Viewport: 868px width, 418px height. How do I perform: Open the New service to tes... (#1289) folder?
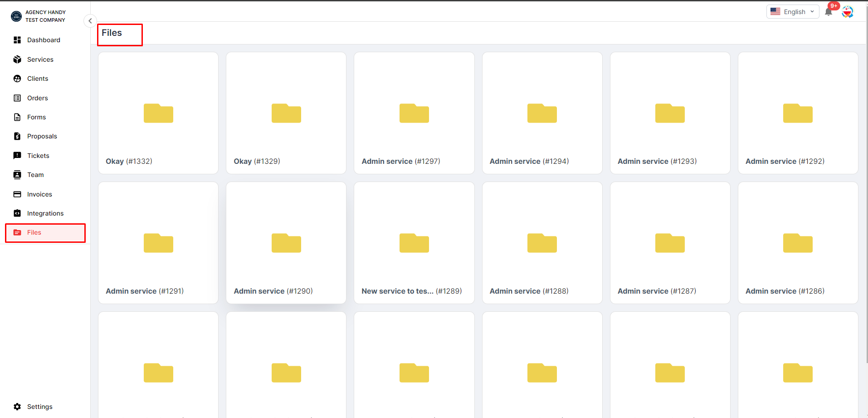click(x=414, y=243)
